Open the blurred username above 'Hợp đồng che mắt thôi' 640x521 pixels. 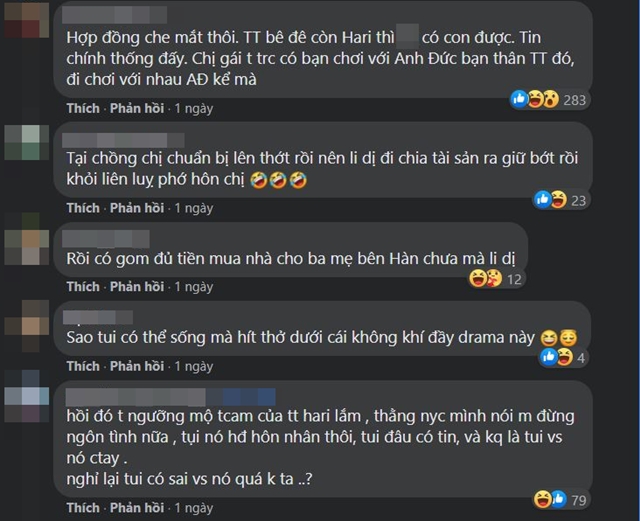[115, 15]
